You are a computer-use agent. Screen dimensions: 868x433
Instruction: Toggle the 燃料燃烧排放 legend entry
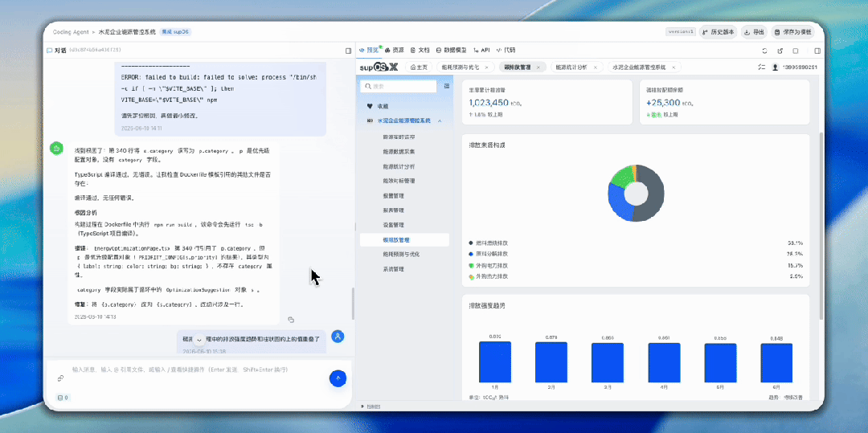[x=489, y=243]
